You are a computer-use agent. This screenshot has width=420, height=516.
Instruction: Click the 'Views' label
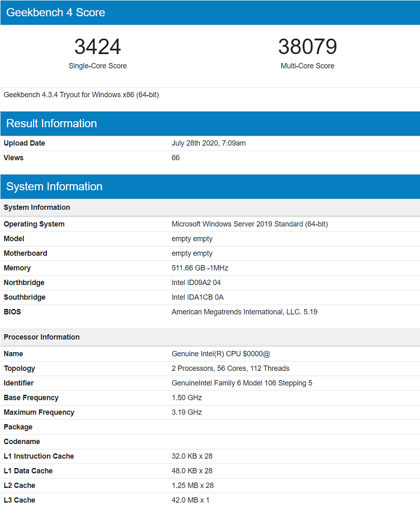click(13, 158)
